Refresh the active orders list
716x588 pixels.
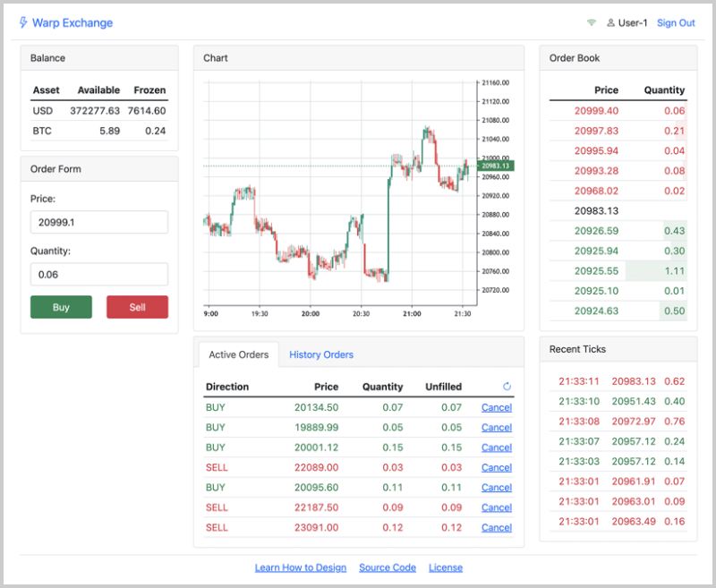pyautogui.click(x=507, y=387)
